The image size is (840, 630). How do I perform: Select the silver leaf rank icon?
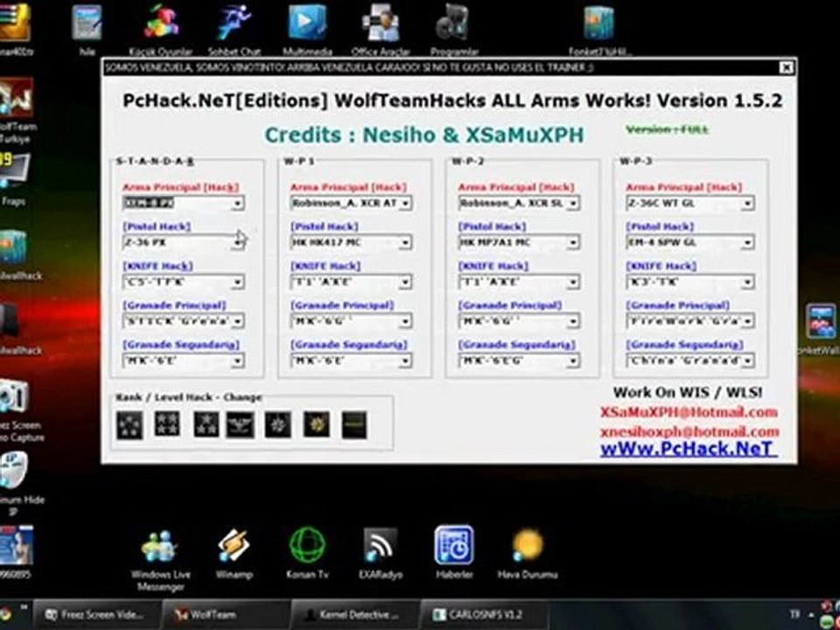278,425
